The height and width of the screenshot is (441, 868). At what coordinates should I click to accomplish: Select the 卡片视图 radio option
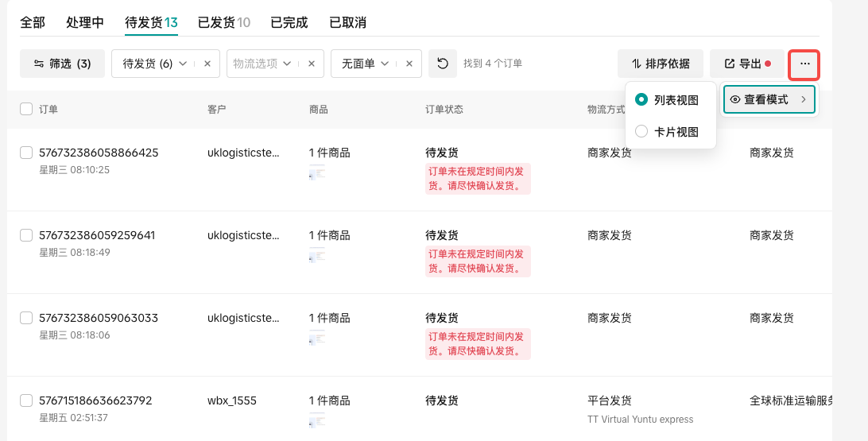point(641,132)
